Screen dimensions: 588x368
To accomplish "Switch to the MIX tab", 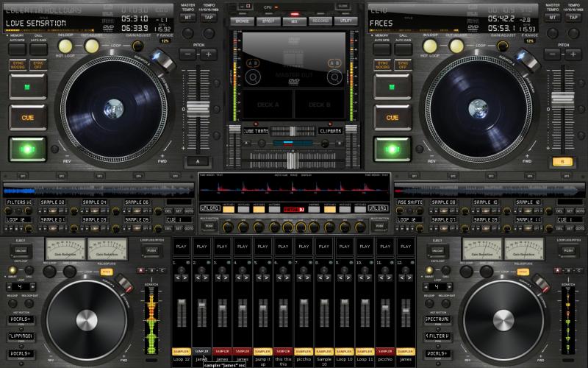I will click(x=295, y=21).
